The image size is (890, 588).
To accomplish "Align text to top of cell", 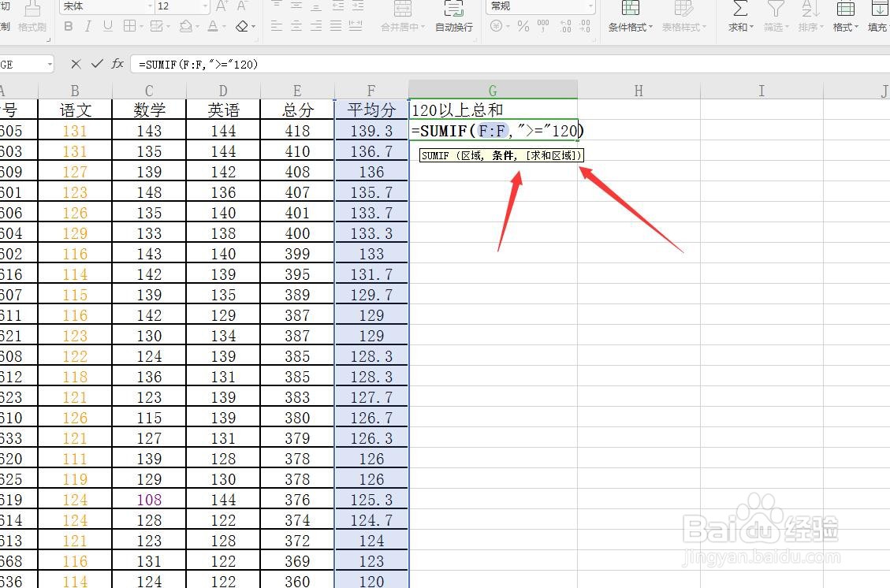I will point(277,5).
